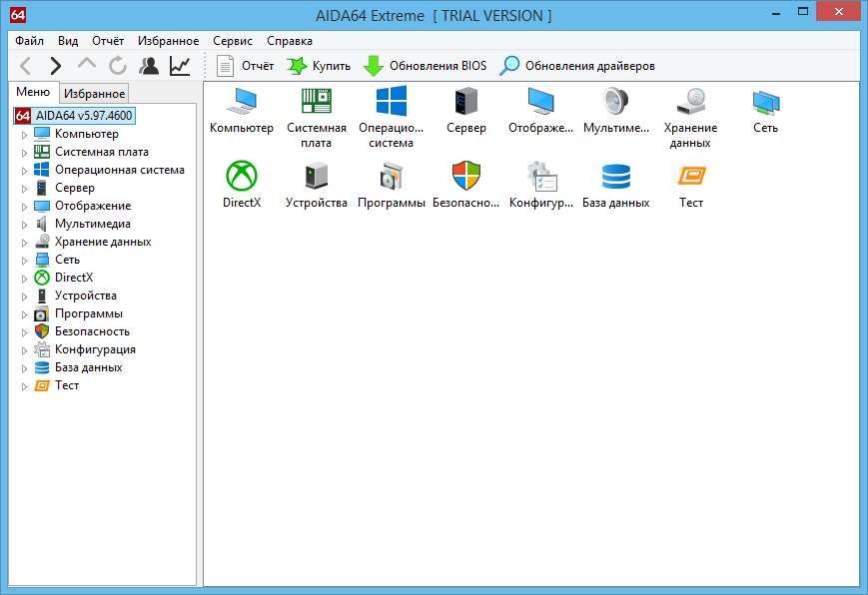The image size is (868, 595).
Task: Click the Отчёт toolbar button
Action: point(245,66)
